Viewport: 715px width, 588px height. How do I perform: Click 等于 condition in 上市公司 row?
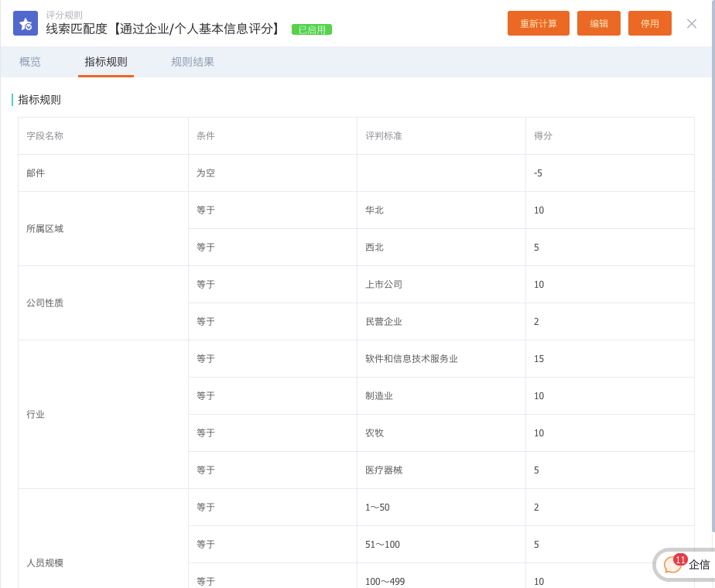pos(272,285)
